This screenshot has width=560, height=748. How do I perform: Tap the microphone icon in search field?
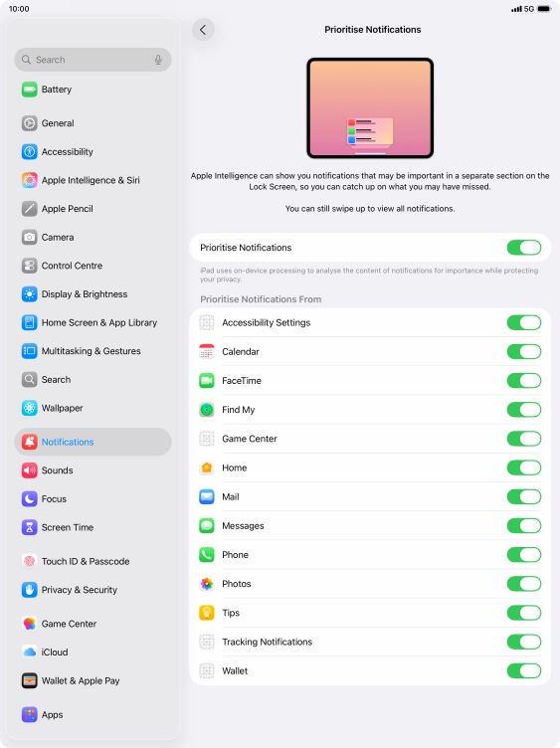tap(158, 60)
